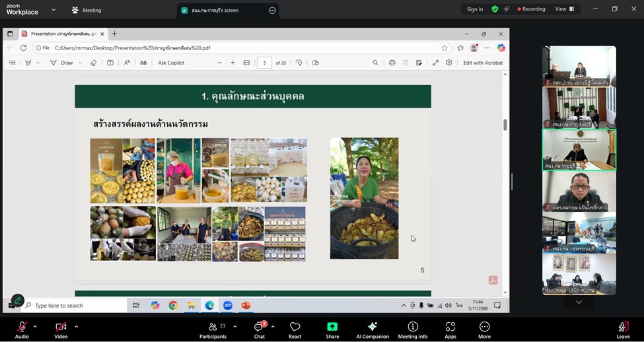Open the Chat panel

pos(259,329)
